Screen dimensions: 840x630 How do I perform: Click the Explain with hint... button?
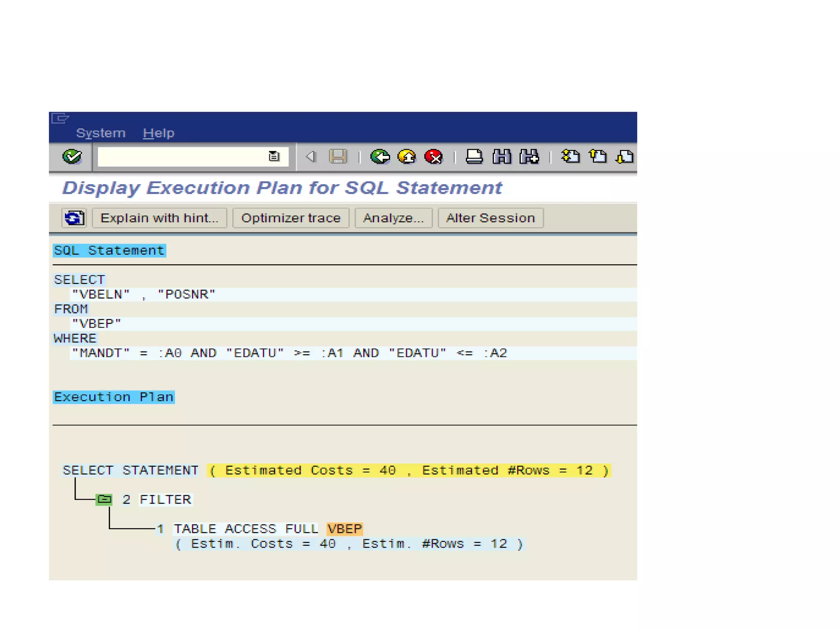(x=160, y=218)
